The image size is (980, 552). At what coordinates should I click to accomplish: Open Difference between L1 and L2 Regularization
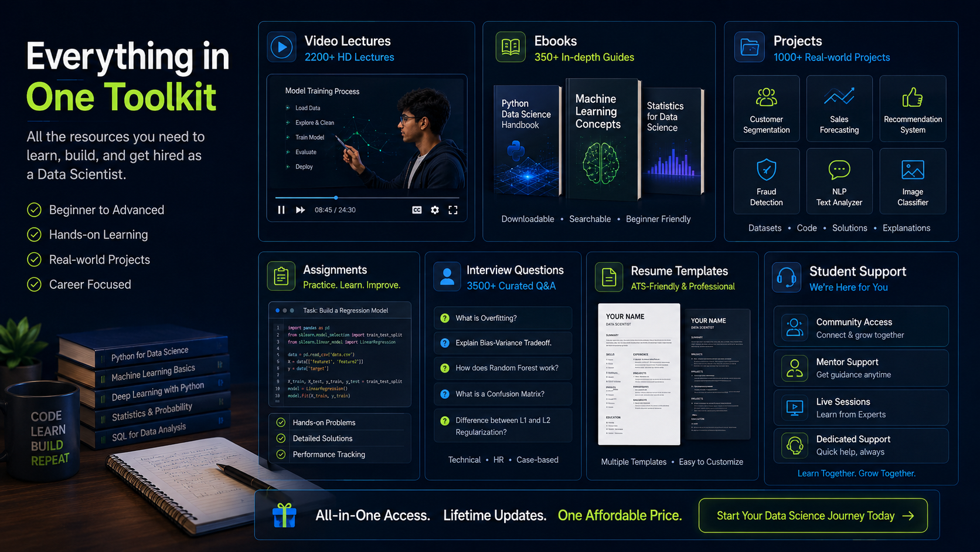(x=503, y=426)
